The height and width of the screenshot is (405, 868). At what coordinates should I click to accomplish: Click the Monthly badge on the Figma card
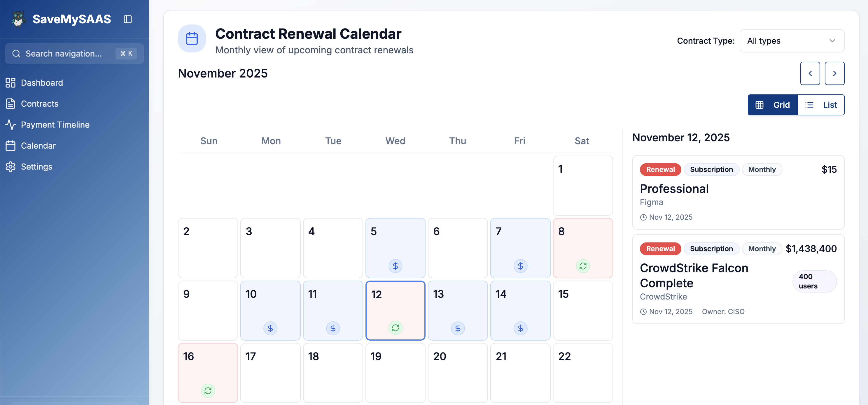coord(762,169)
